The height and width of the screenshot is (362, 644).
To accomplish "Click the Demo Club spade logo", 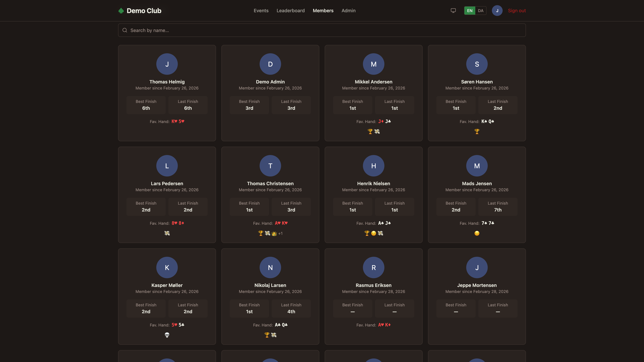I will tap(121, 11).
